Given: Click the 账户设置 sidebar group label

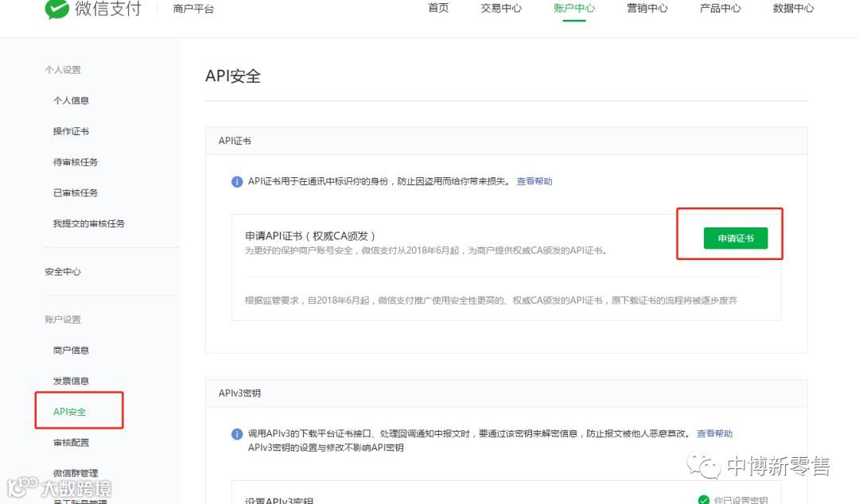Looking at the screenshot, I should coord(63,320).
